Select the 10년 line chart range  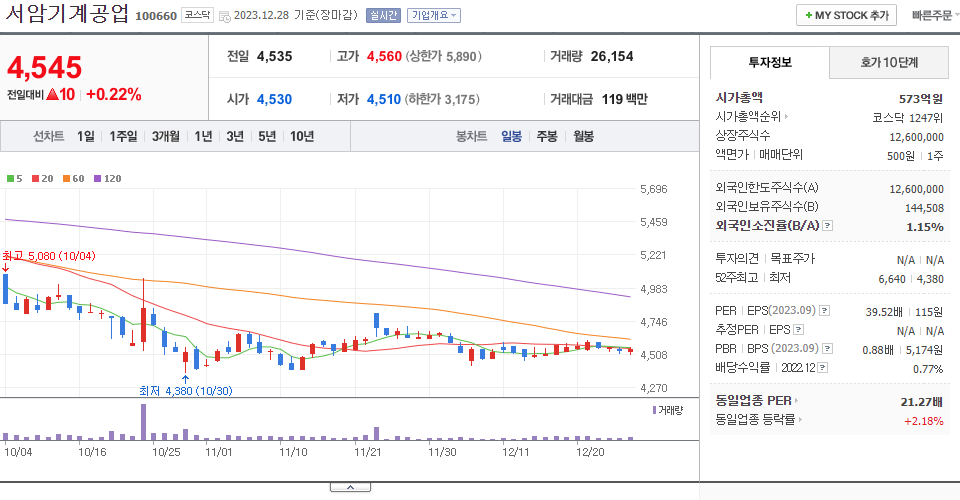coord(302,136)
